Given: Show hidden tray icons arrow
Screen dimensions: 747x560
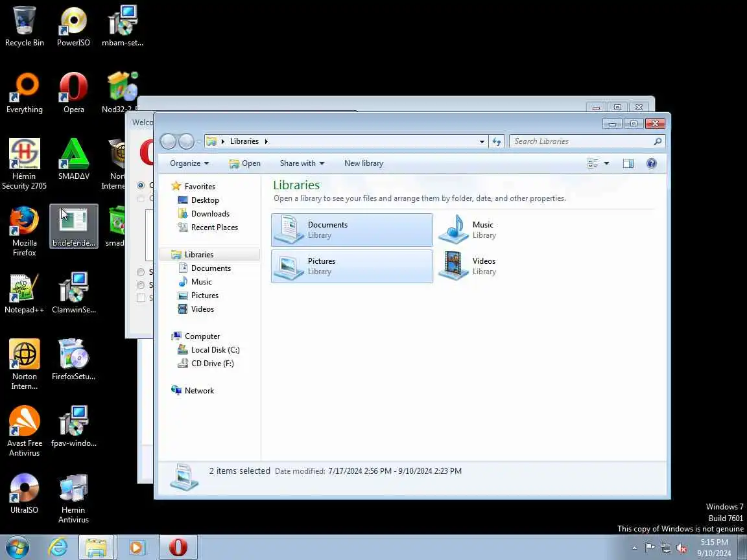Looking at the screenshot, I should click(x=634, y=548).
